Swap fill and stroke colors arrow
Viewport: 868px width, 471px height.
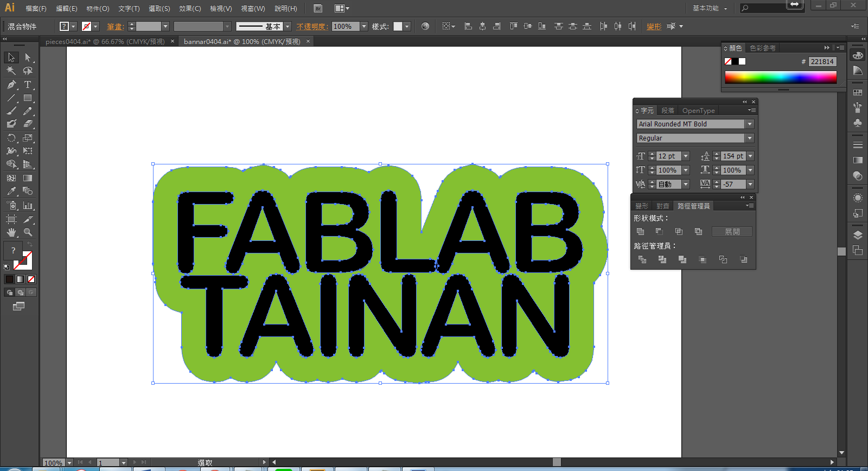[x=30, y=245]
